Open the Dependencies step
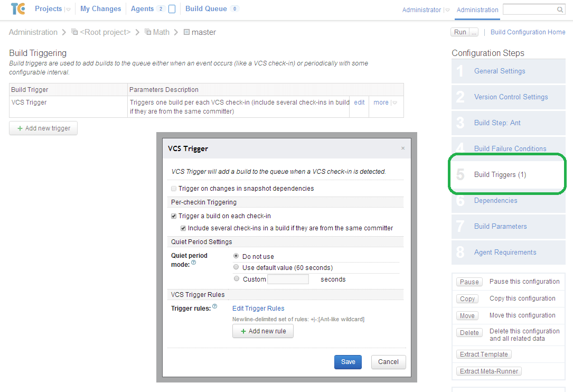 (x=495, y=200)
